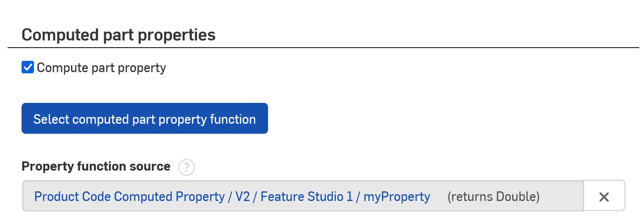Click the Property function source label

pyautogui.click(x=96, y=166)
